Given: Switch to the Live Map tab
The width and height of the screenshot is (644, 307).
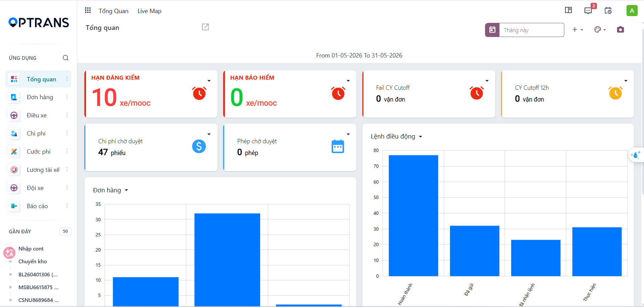Looking at the screenshot, I should 150,11.
